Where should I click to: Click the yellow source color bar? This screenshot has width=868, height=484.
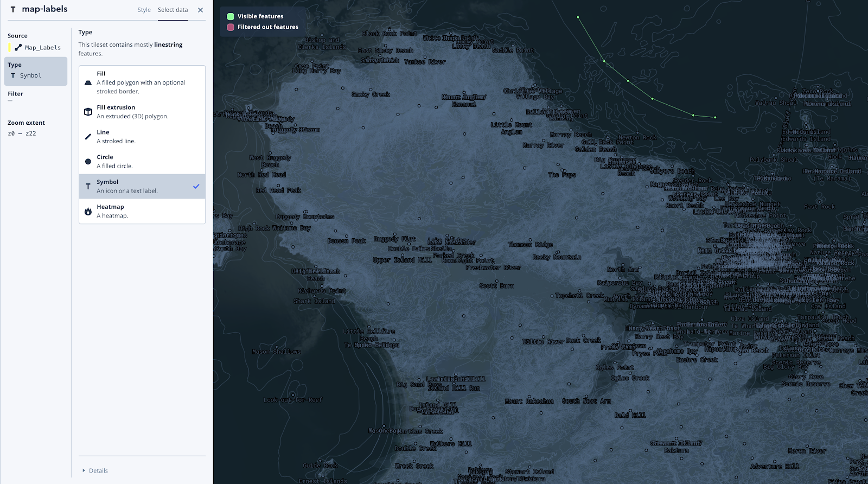coord(9,47)
